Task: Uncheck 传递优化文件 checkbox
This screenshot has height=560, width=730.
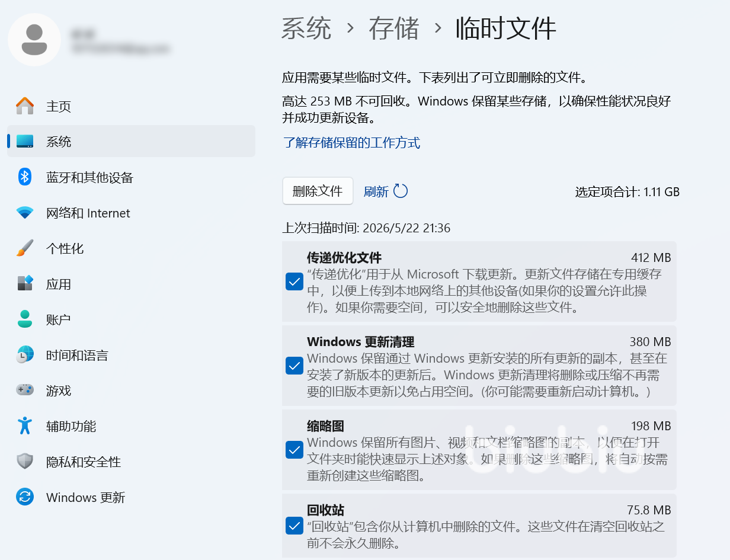Action: tap(294, 282)
